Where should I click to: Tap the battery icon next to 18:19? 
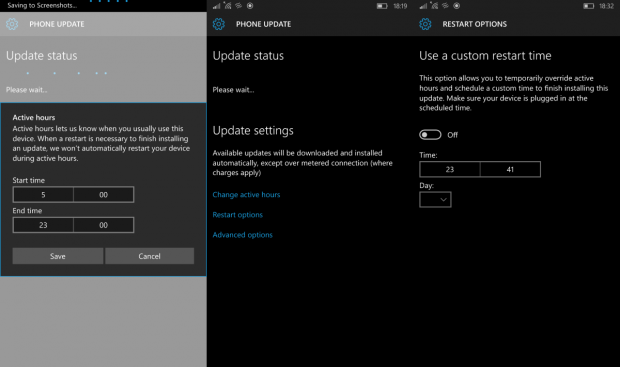coord(382,6)
